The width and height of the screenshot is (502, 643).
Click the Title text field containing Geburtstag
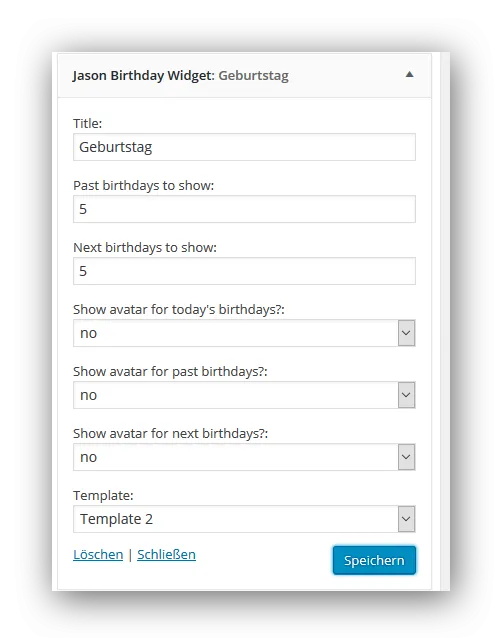(244, 147)
